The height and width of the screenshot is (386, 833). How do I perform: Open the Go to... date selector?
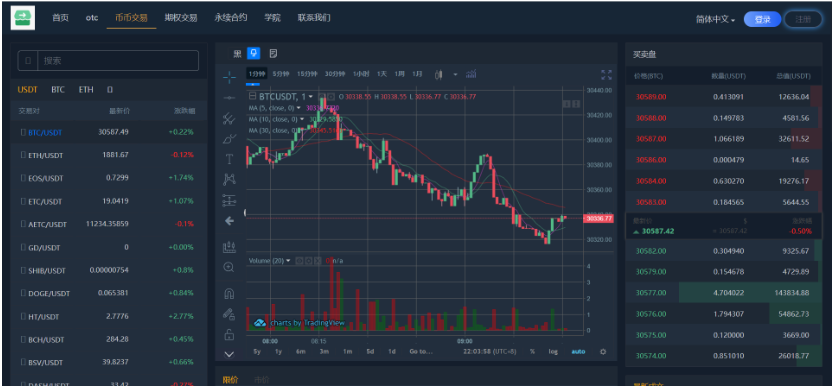click(x=421, y=351)
